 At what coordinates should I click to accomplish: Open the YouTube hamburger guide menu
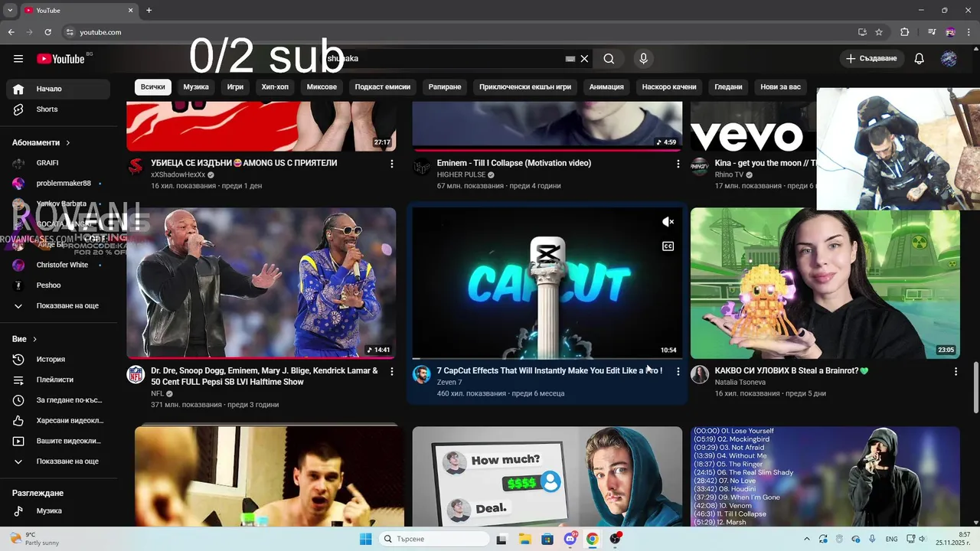(18, 59)
